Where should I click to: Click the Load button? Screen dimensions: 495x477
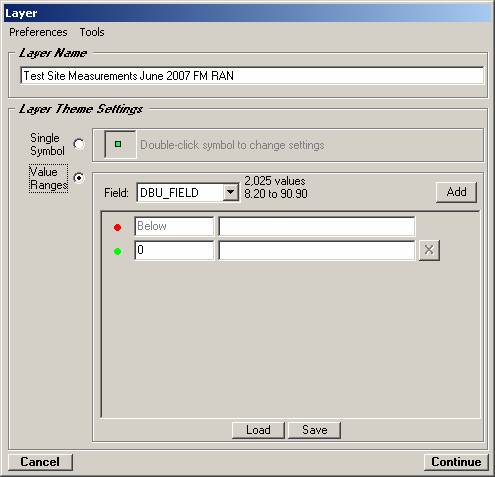coord(258,430)
